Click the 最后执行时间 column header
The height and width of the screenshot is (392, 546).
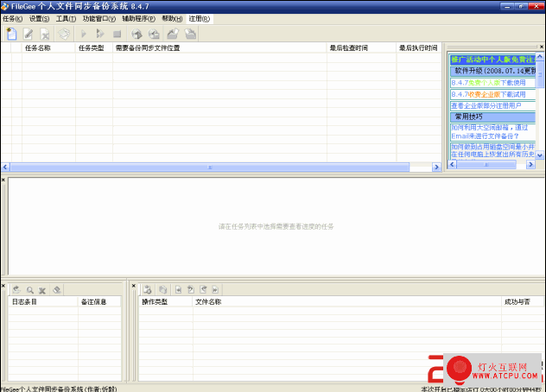click(419, 48)
